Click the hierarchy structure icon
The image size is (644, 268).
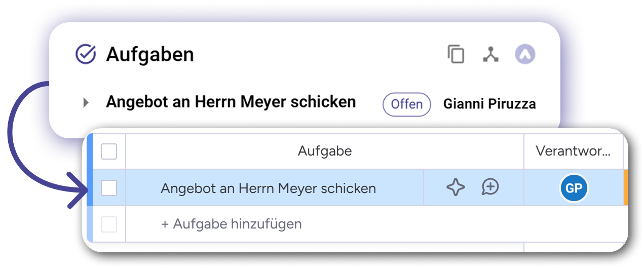[x=490, y=54]
